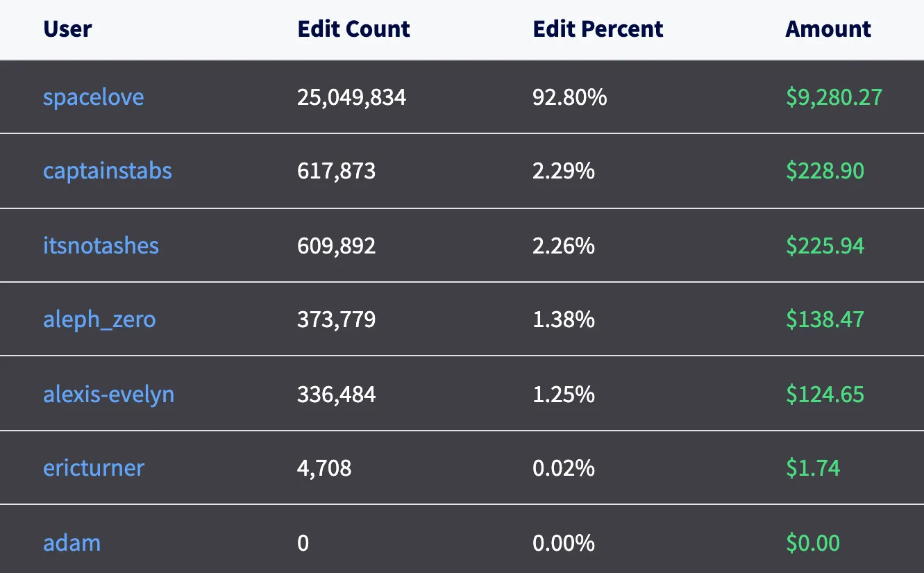Screen dimensions: 924x573
Task: Click the adam username link
Action: pyautogui.click(x=72, y=542)
